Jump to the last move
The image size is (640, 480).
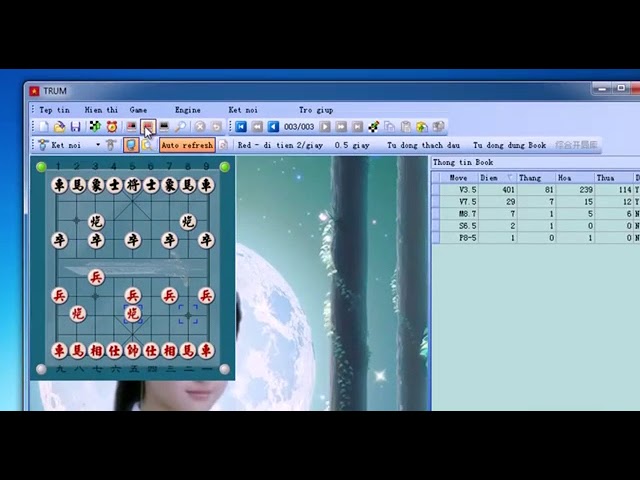[358, 127]
